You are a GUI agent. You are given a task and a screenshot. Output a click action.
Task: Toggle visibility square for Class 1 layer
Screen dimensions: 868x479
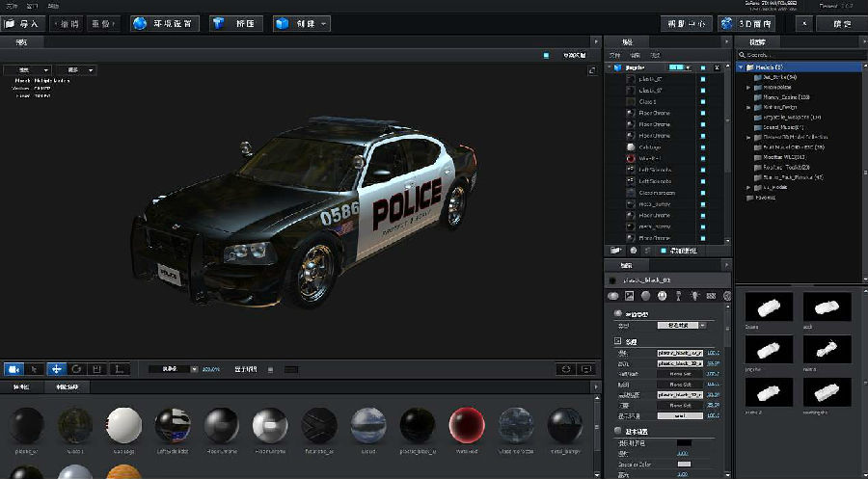tap(703, 101)
